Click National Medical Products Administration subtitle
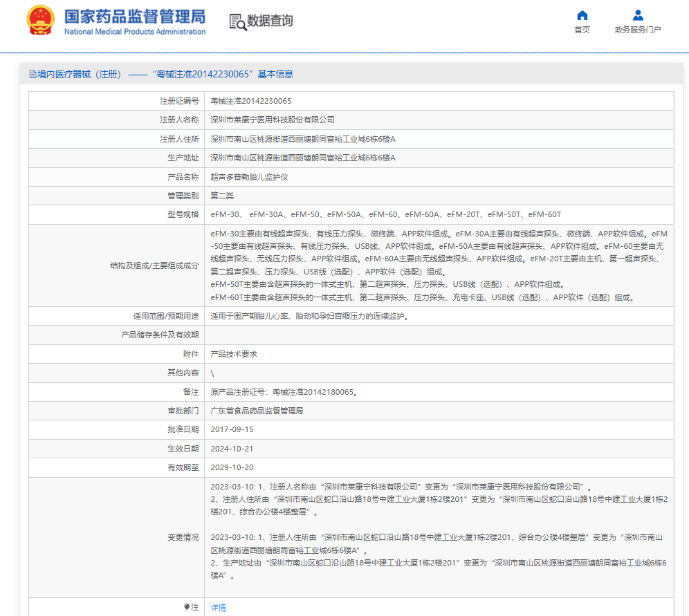The image size is (689, 616). point(135,32)
